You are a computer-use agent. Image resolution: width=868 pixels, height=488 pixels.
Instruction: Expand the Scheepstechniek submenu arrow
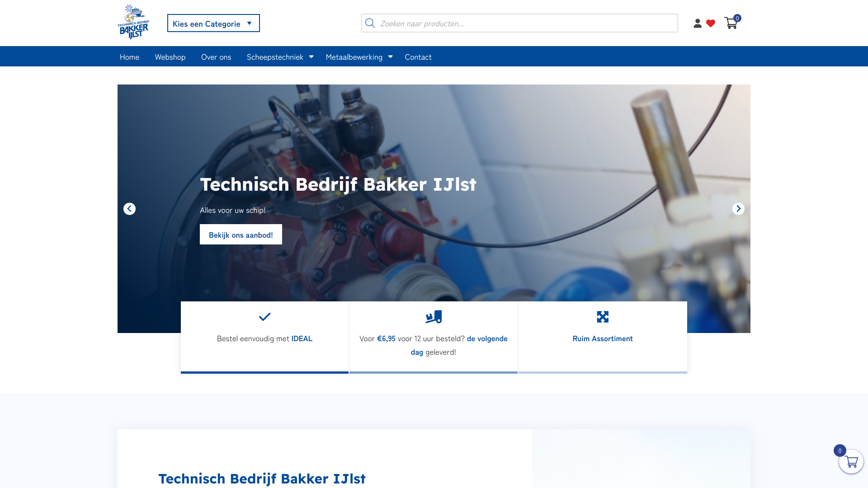coord(311,56)
